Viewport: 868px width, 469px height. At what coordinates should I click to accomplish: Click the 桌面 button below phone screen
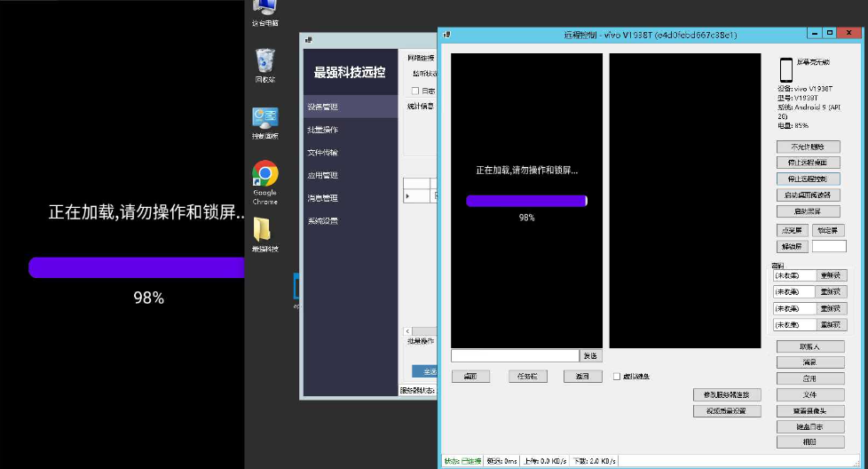(x=470, y=377)
